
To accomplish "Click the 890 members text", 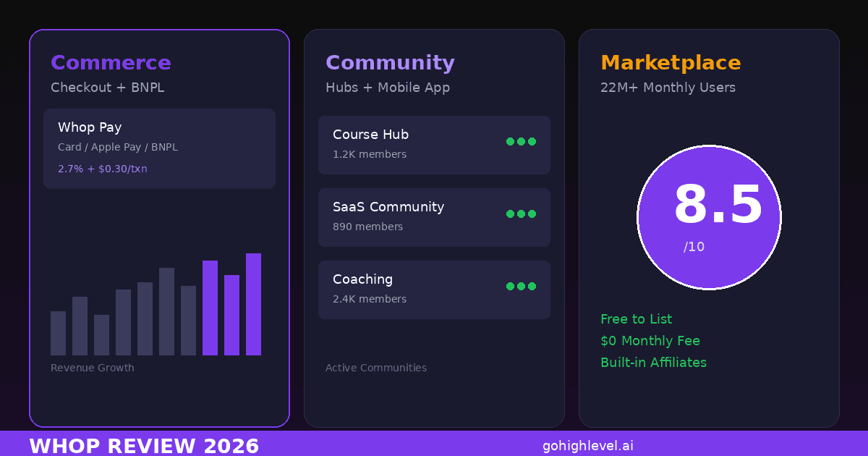I will click(368, 227).
